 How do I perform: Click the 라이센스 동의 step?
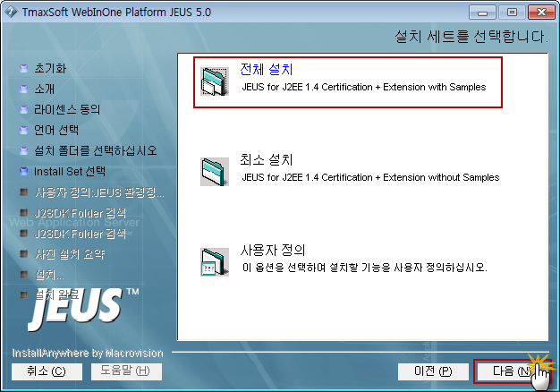coord(67,109)
